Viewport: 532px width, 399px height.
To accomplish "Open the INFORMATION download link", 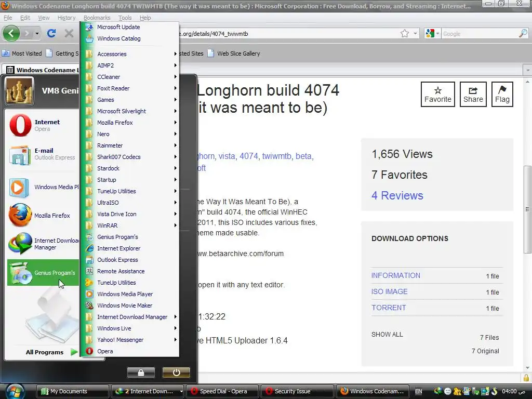I will (395, 275).
